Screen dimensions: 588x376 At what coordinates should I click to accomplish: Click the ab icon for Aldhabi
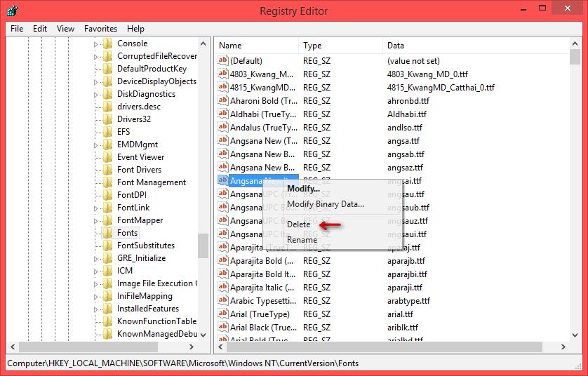(x=222, y=114)
